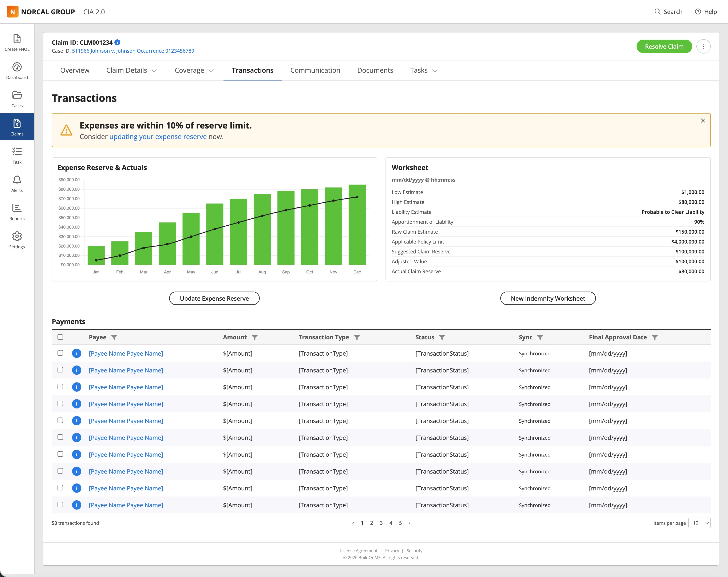Open License Agreement footer link
This screenshot has height=577, width=728.
(359, 551)
